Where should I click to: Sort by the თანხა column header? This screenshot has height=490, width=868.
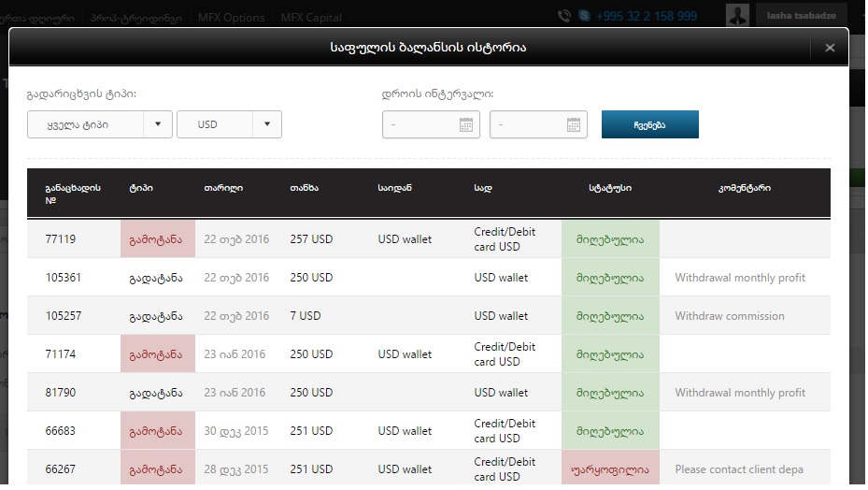click(304, 188)
